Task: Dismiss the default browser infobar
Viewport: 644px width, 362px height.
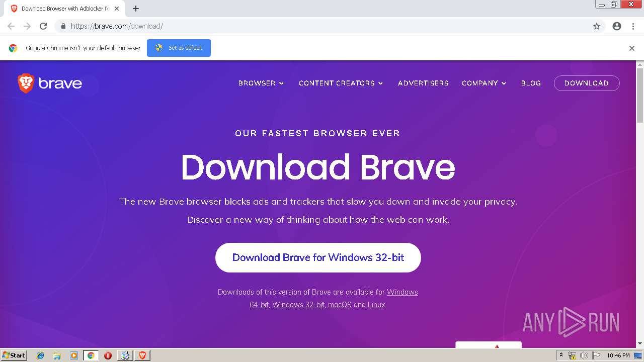Action: pyautogui.click(x=632, y=48)
